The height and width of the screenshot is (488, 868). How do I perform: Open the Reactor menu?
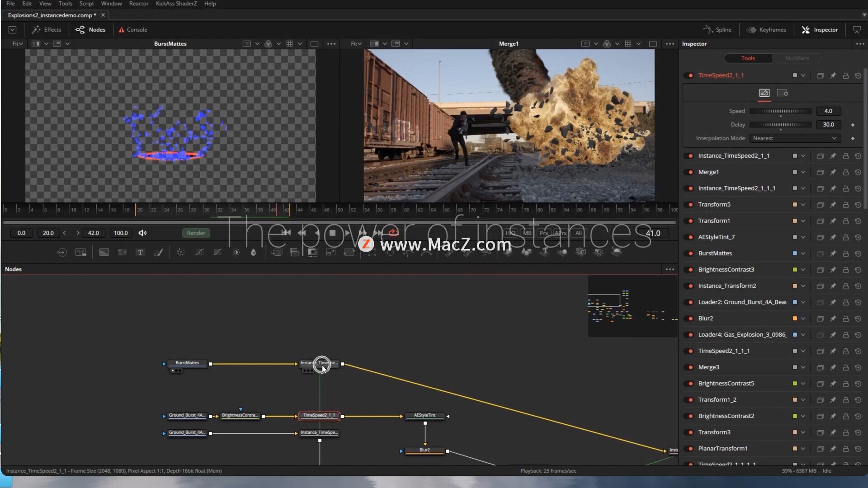[138, 4]
